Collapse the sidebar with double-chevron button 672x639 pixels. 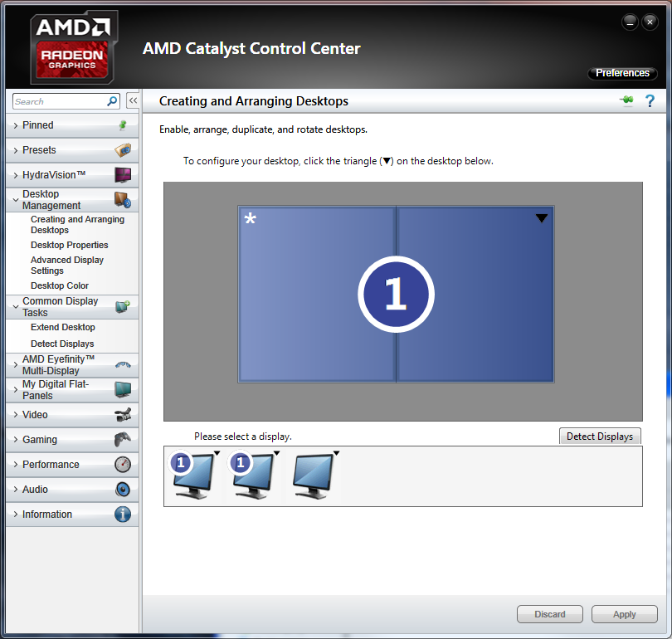coord(133,100)
